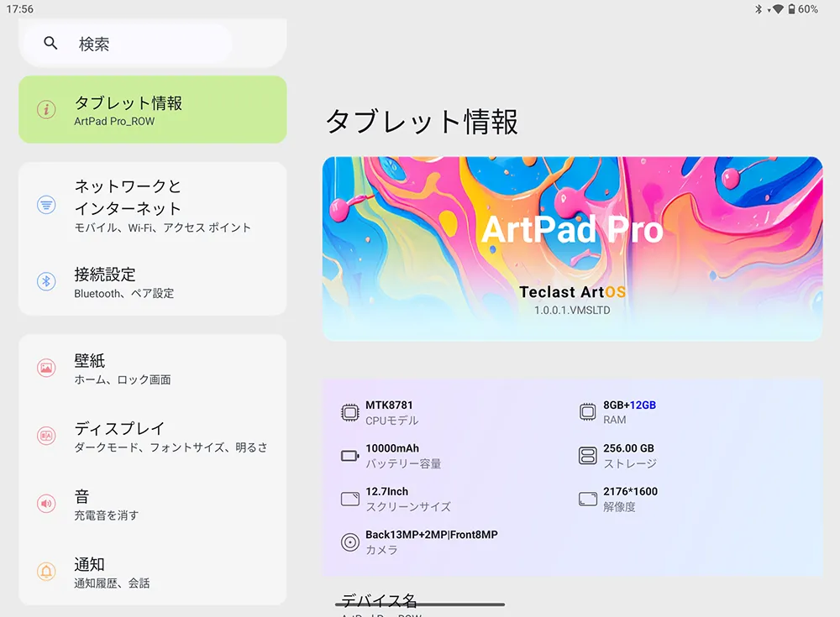840x617 pixels.
Task: Click the Wi-Fi status bar icon
Action: point(778,9)
